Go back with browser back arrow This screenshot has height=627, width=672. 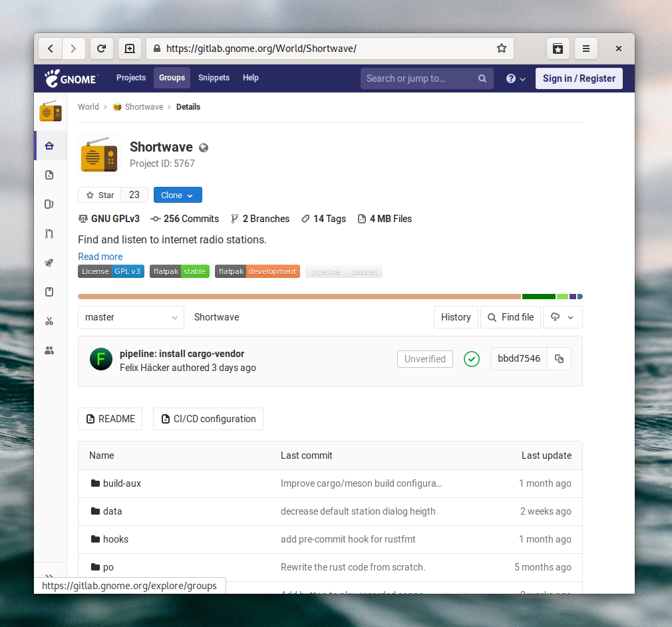pyautogui.click(x=51, y=49)
